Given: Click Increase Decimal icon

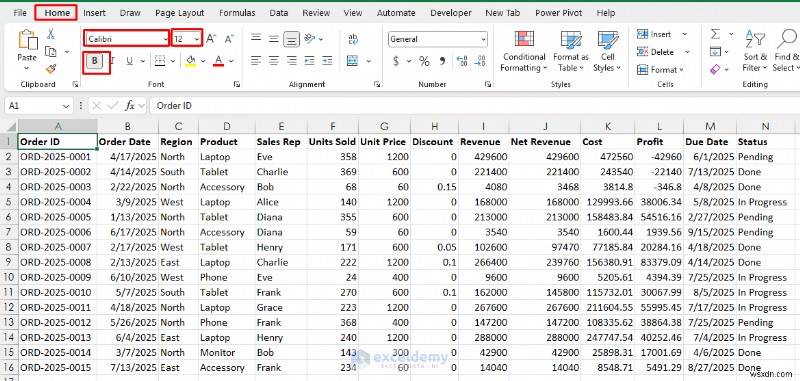Looking at the screenshot, I should [x=462, y=61].
